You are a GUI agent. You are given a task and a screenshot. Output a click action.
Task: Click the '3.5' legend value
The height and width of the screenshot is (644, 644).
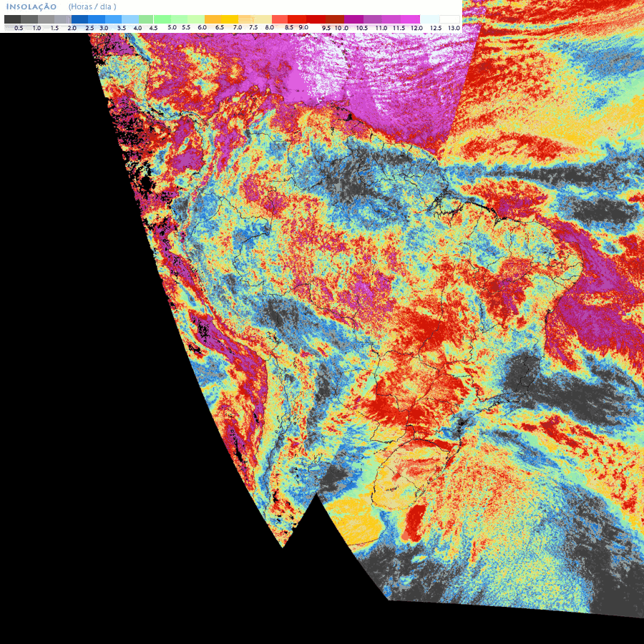[x=122, y=29]
